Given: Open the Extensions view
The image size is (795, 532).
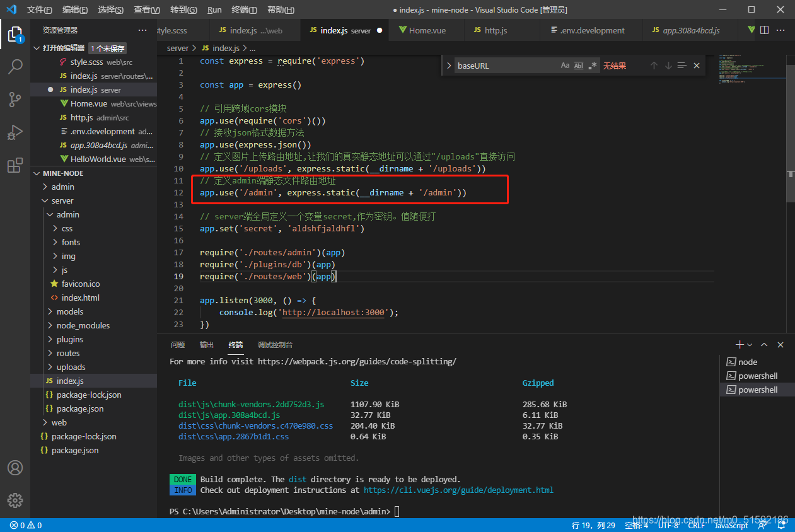Looking at the screenshot, I should [x=15, y=166].
